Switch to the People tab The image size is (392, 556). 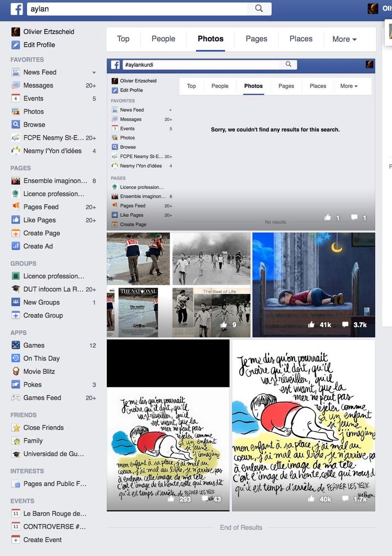163,39
